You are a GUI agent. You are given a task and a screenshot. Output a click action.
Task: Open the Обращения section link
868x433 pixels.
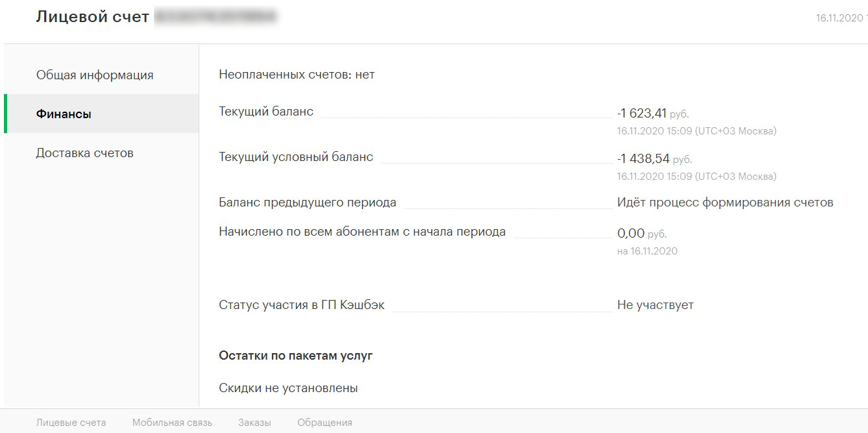click(x=325, y=423)
